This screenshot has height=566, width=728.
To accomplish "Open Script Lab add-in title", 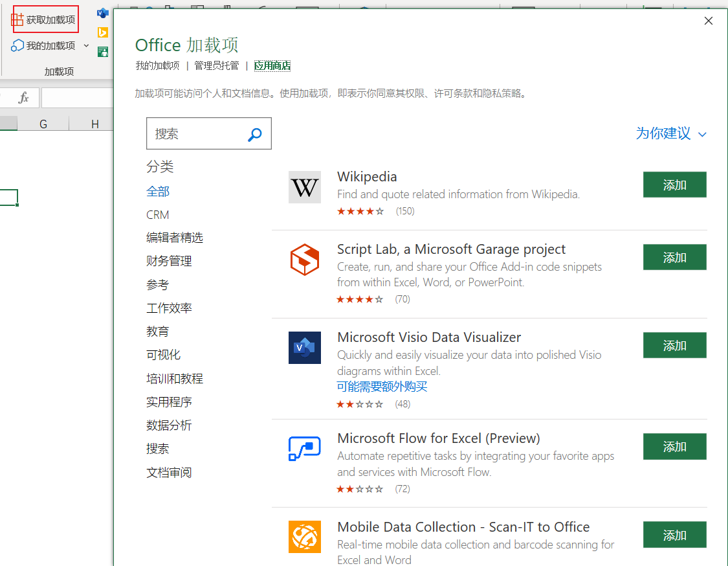I will coord(451,249).
